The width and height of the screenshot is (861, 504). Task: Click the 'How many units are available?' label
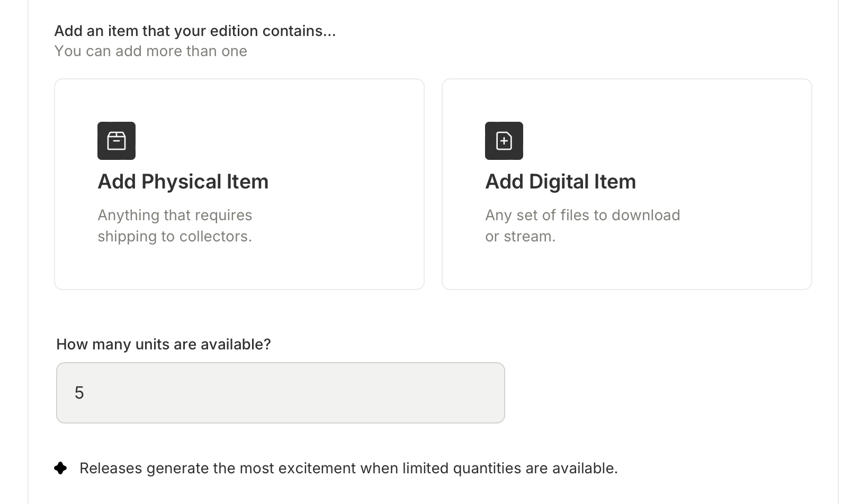pyautogui.click(x=164, y=344)
